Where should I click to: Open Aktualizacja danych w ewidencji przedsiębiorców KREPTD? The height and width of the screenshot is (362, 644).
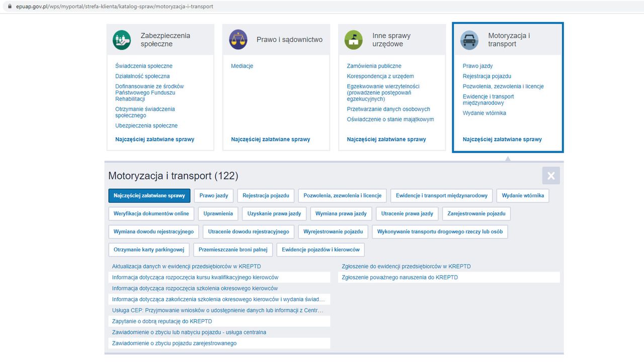coord(187,266)
